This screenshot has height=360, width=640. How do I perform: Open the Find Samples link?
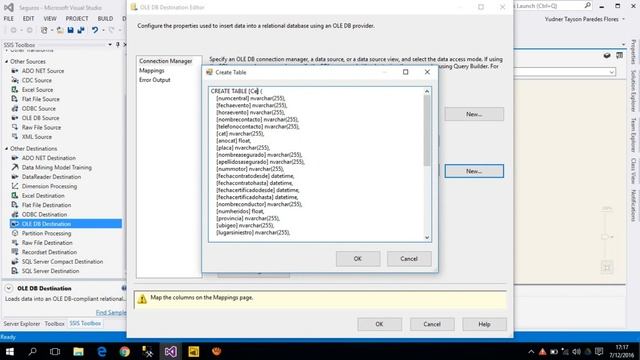pos(111,313)
